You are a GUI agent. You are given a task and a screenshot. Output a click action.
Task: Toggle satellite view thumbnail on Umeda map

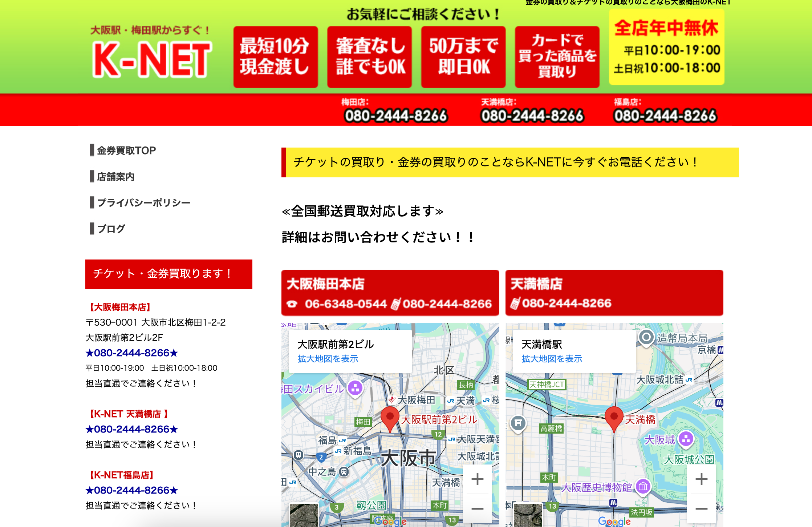click(x=304, y=515)
